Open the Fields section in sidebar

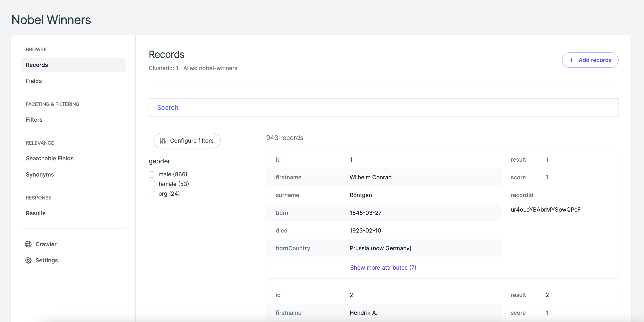coord(34,81)
